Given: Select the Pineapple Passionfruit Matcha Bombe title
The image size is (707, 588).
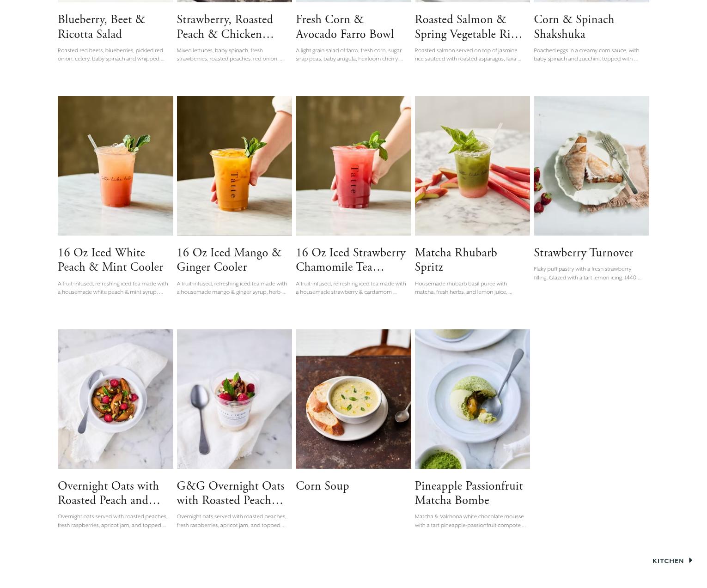Looking at the screenshot, I should pyautogui.click(x=469, y=493).
